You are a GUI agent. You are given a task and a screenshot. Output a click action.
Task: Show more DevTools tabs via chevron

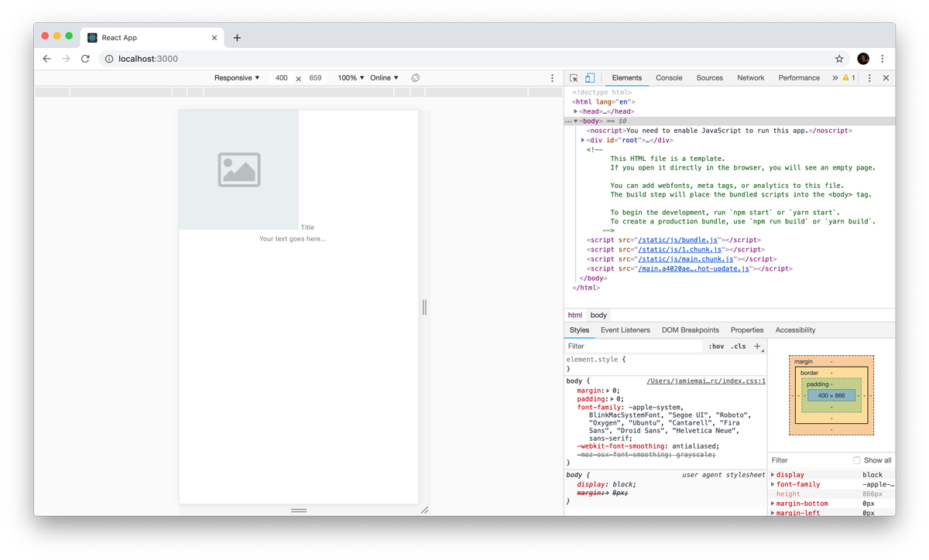coord(835,78)
